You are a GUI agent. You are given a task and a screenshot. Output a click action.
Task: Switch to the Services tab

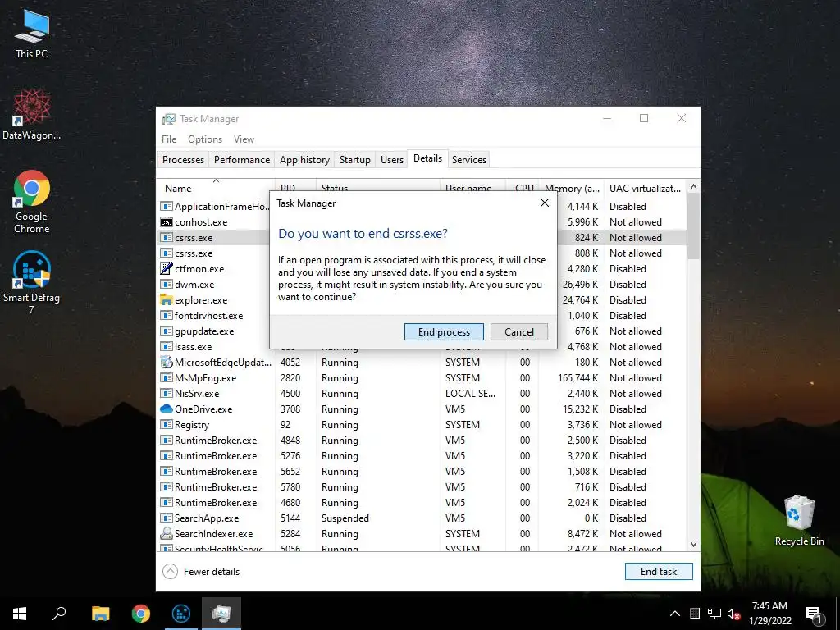pos(468,160)
